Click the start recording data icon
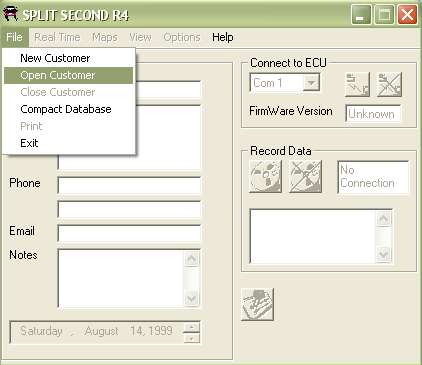The image size is (422, 365). click(x=265, y=177)
